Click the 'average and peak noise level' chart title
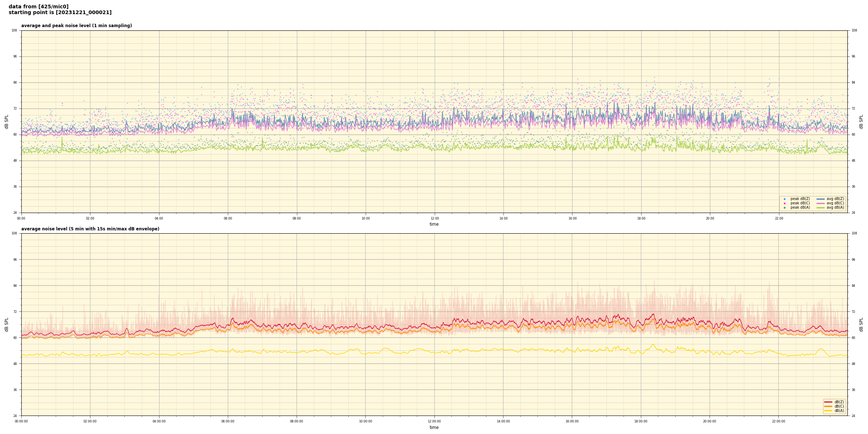868x434 pixels. [x=76, y=26]
